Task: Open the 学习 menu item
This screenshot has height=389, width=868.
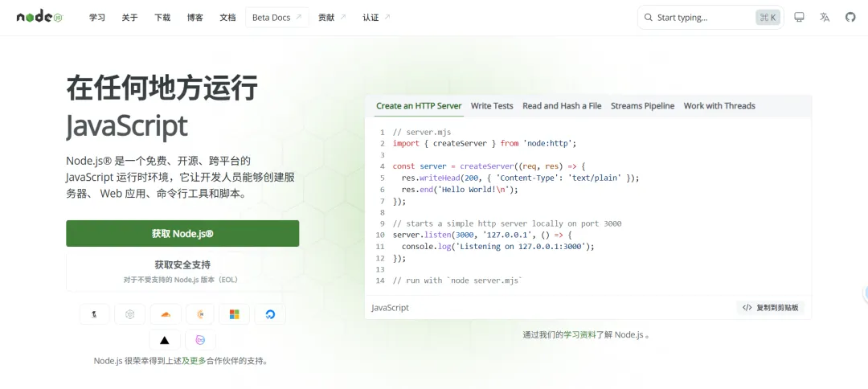Action: click(x=97, y=18)
